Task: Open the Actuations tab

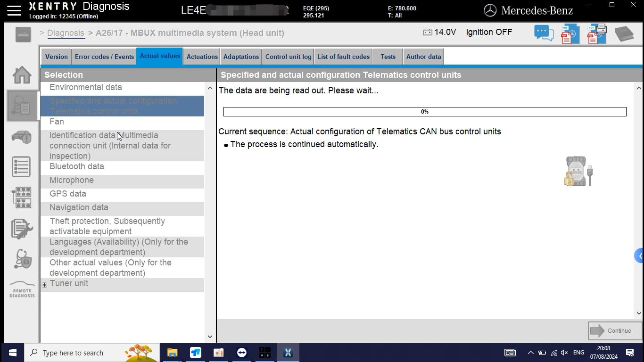Action: [202, 57]
